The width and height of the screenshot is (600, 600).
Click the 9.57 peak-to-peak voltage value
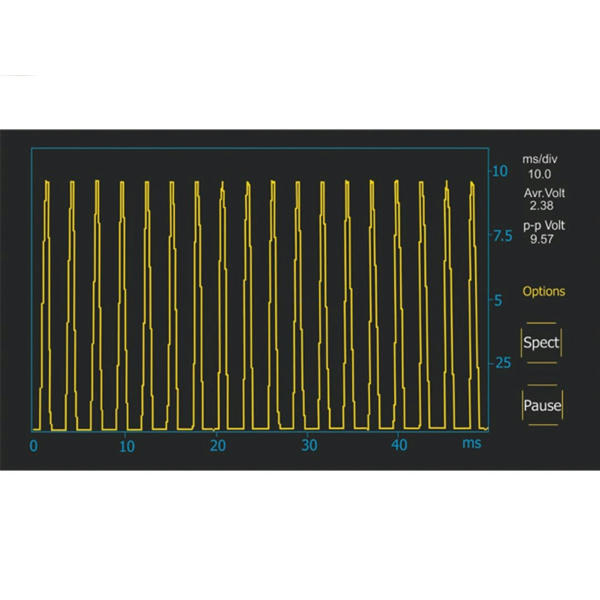click(x=542, y=240)
